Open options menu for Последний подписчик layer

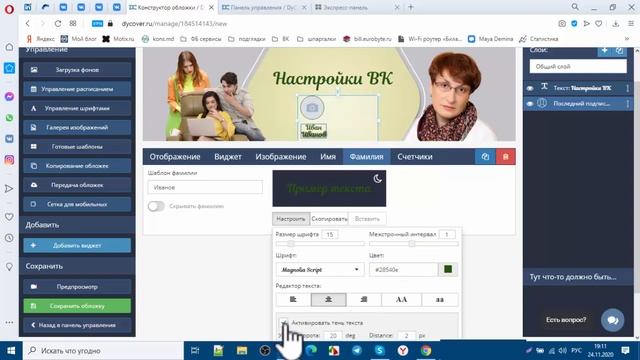pyautogui.click(x=627, y=104)
